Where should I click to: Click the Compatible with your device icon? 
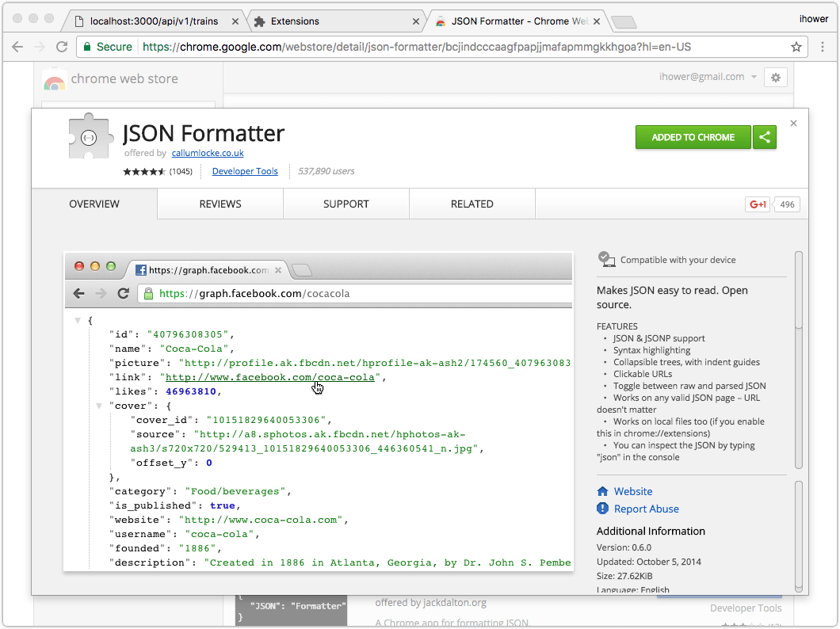[606, 260]
